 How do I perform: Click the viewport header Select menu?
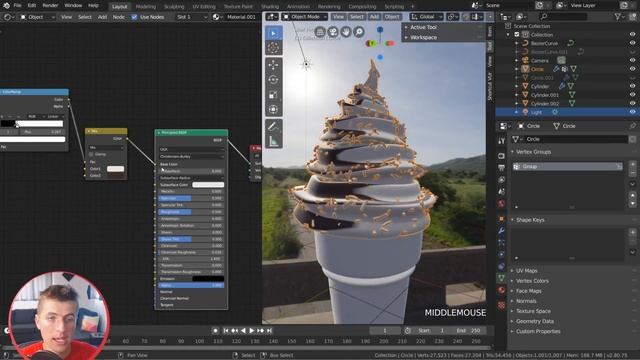(356, 17)
